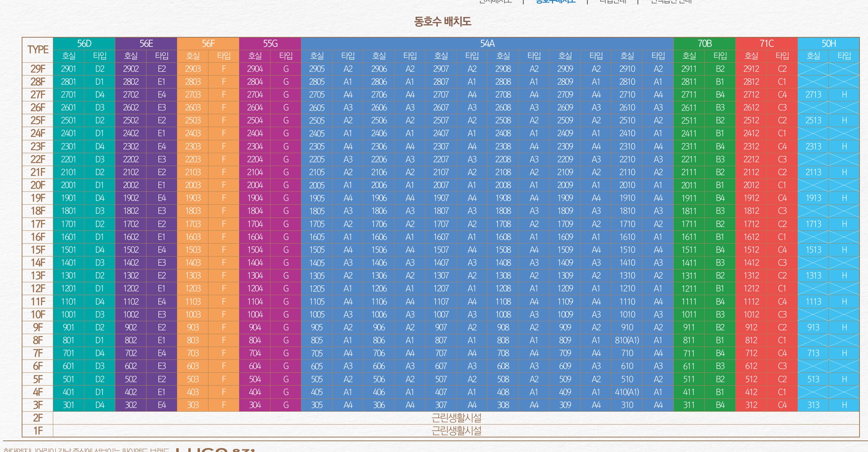Select unit 908 cell
This screenshot has width=868, height=452.
tap(503, 327)
